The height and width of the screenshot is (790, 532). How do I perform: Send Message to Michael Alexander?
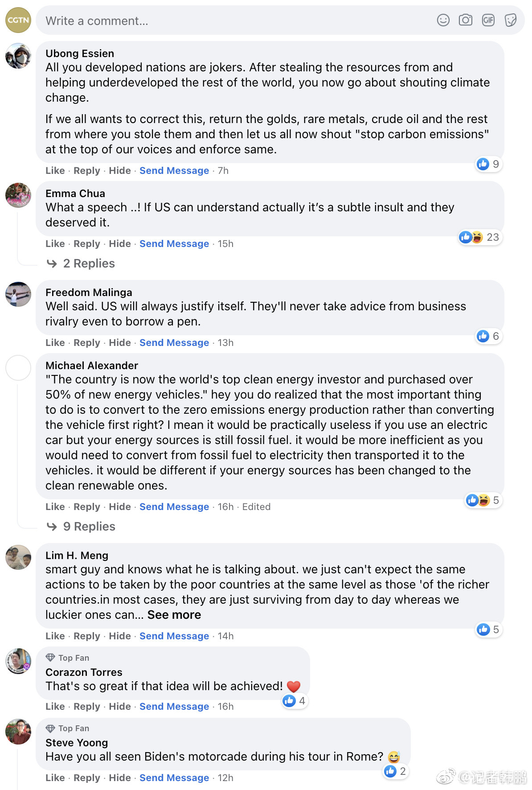pos(174,506)
